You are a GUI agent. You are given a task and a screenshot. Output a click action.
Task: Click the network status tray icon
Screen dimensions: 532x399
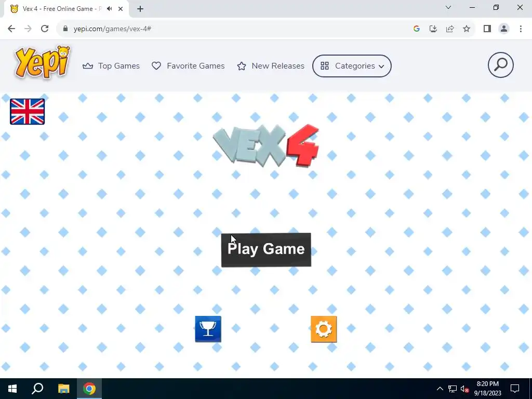[x=453, y=389]
